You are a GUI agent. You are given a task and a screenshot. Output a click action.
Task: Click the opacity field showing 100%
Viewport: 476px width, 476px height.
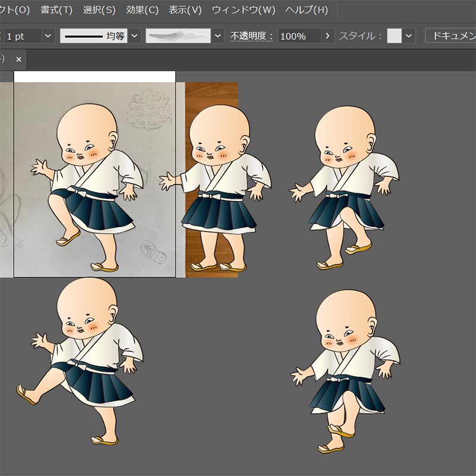(x=299, y=36)
